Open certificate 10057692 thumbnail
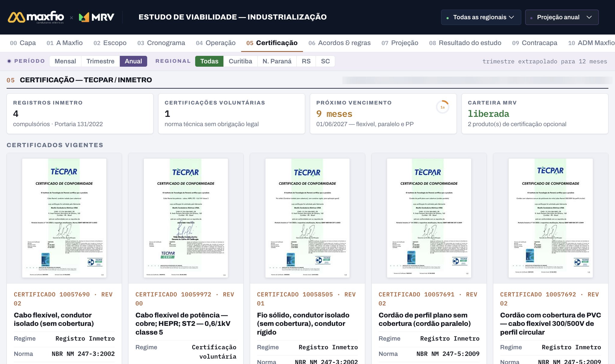615x364 pixels. (551, 218)
